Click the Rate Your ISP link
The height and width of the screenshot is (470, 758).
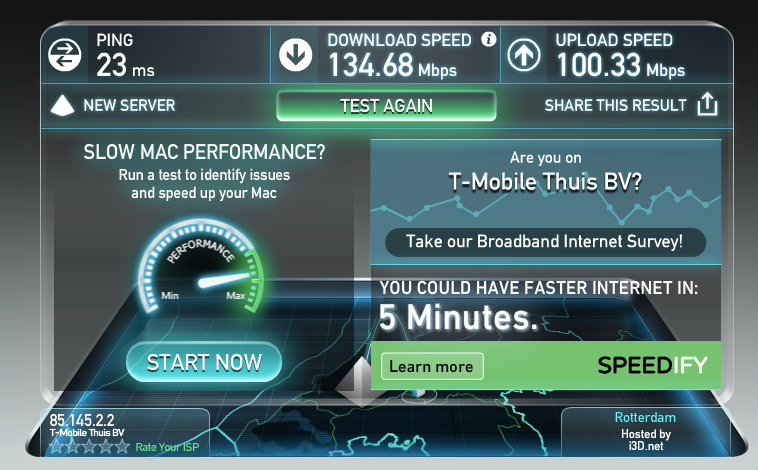click(167, 447)
